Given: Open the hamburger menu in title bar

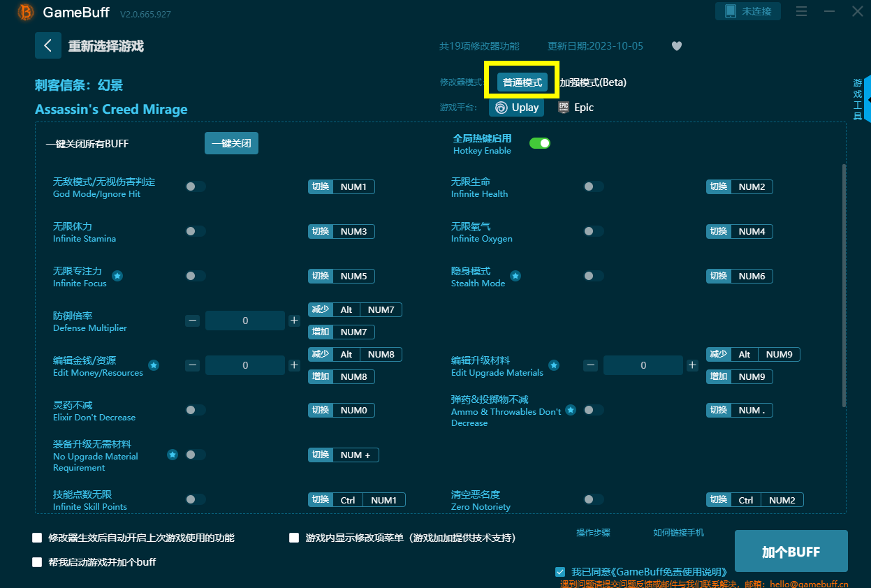Looking at the screenshot, I should [x=801, y=11].
